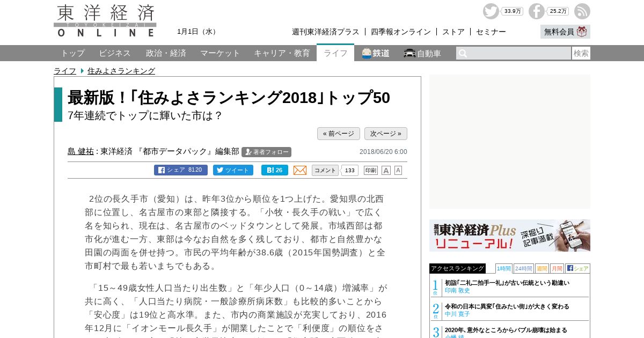Image resolution: width=644 pixels, height=338 pixels.
Task: Select the 月間 ranking tab
Action: pyautogui.click(x=557, y=268)
